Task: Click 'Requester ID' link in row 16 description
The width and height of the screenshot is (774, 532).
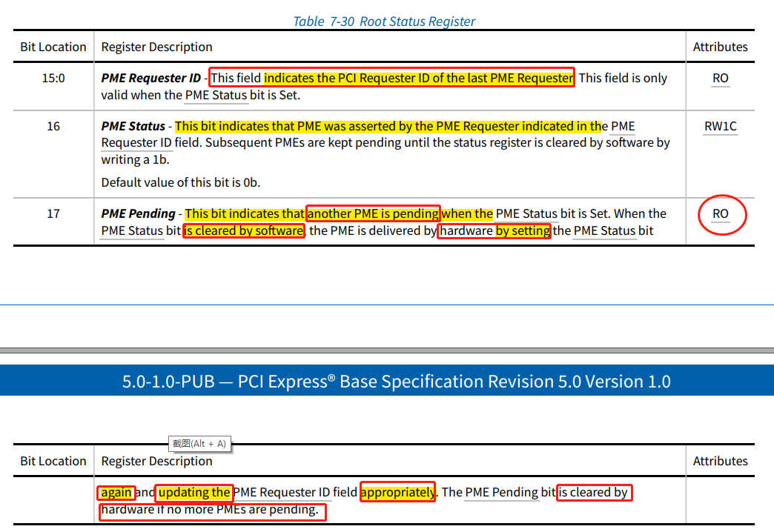Action: click(x=136, y=142)
